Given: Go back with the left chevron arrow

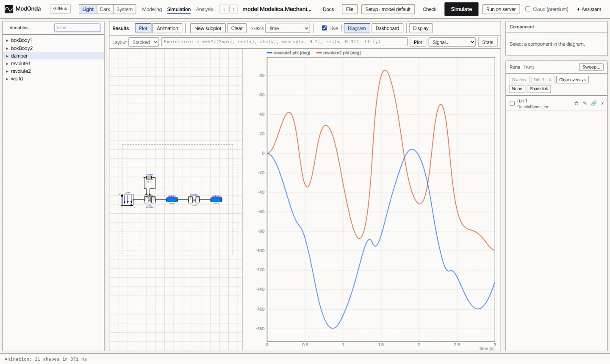Looking at the screenshot, I should click(224, 9).
